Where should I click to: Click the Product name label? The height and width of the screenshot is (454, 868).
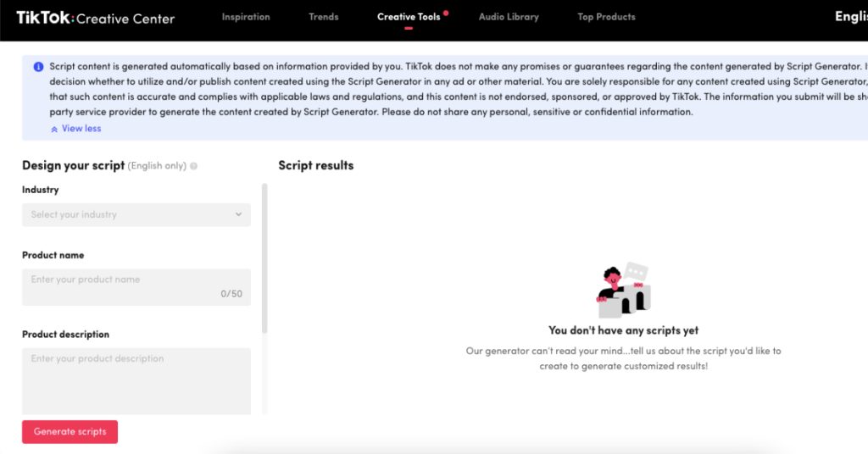point(53,255)
